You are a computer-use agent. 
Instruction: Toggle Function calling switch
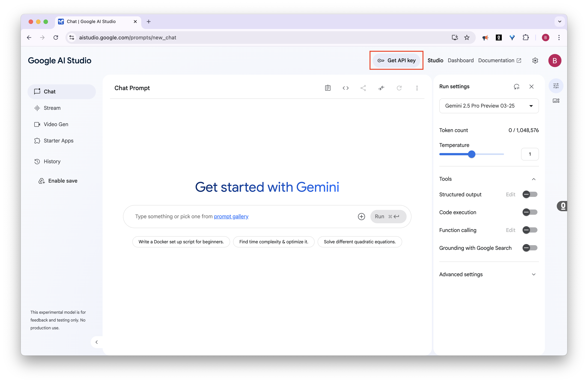pos(530,230)
